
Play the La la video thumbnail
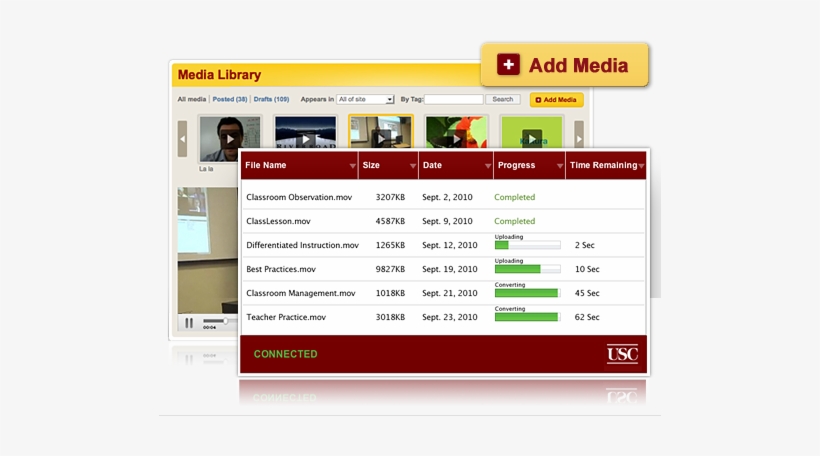point(230,139)
